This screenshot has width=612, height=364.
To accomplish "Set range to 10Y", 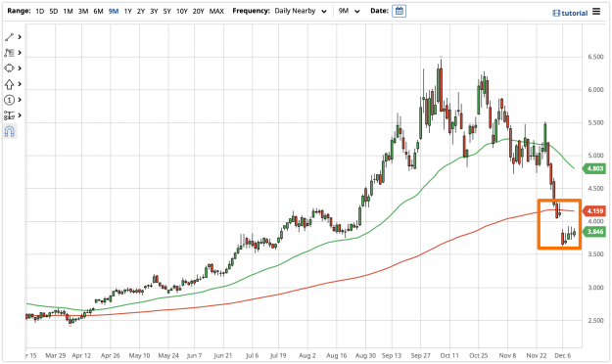I will point(182,12).
